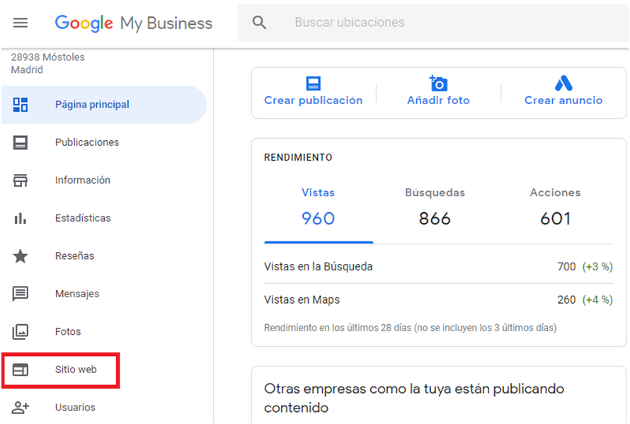Click the Rendimiento últimos 28 días note
This screenshot has height=424, width=630.
coord(410,328)
